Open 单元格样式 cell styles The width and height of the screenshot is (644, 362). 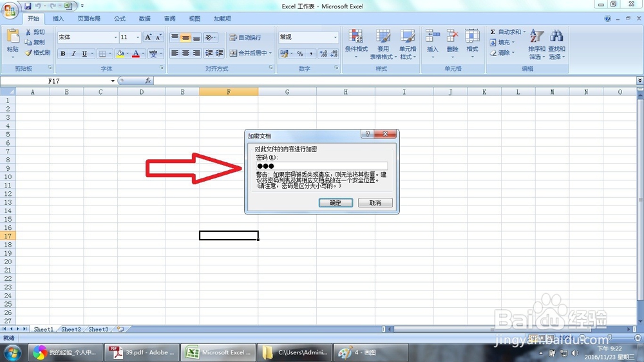coord(408,44)
